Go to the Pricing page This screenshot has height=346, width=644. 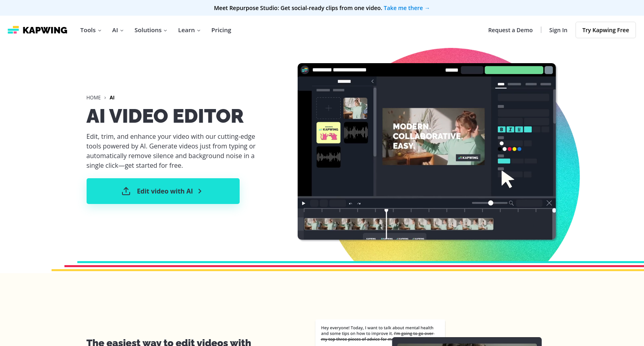click(x=221, y=30)
